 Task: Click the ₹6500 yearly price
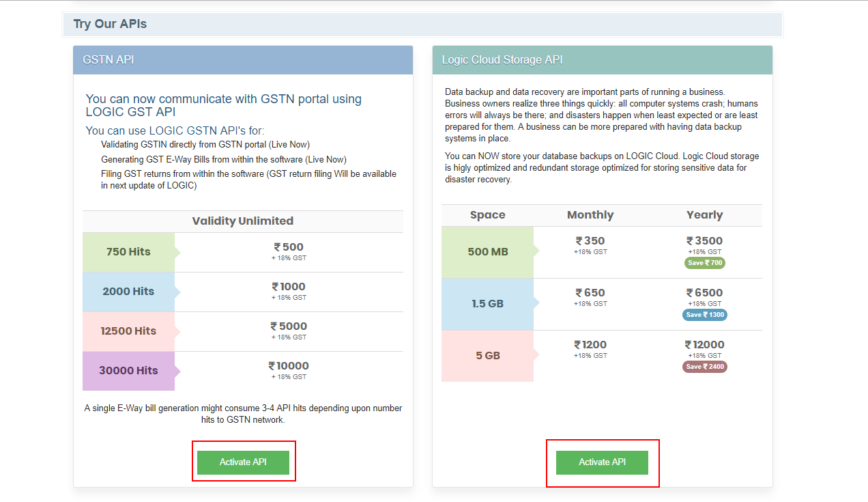[704, 293]
